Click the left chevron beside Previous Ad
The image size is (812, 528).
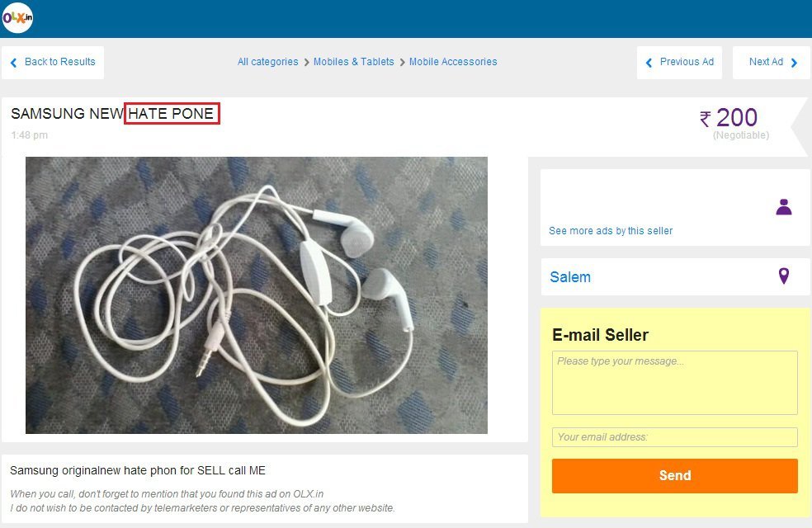pos(649,63)
